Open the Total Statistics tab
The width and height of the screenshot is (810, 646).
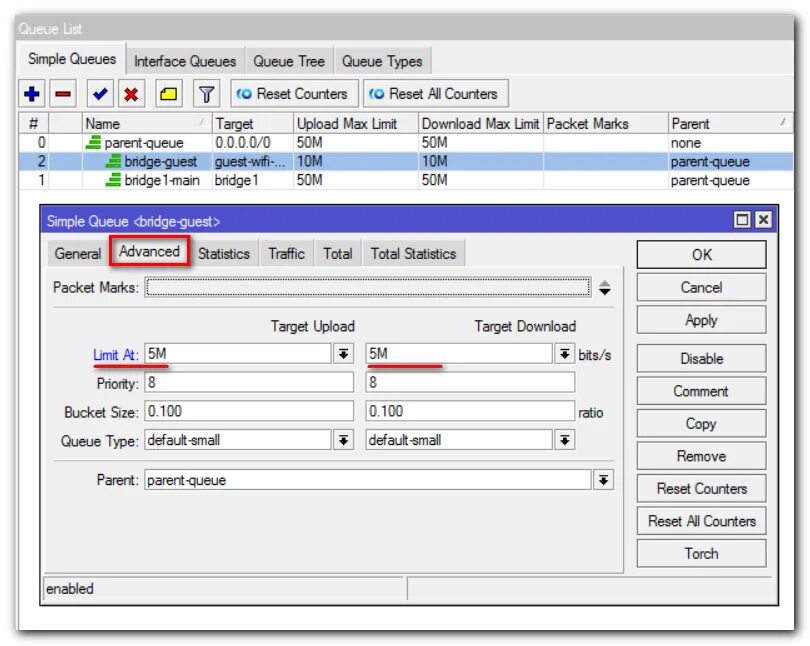tap(413, 254)
